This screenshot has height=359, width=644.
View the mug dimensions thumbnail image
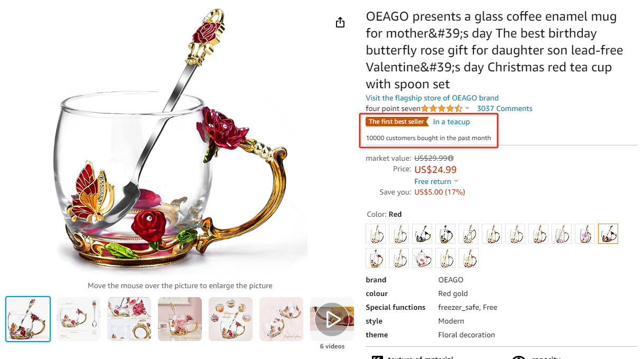tap(78, 319)
